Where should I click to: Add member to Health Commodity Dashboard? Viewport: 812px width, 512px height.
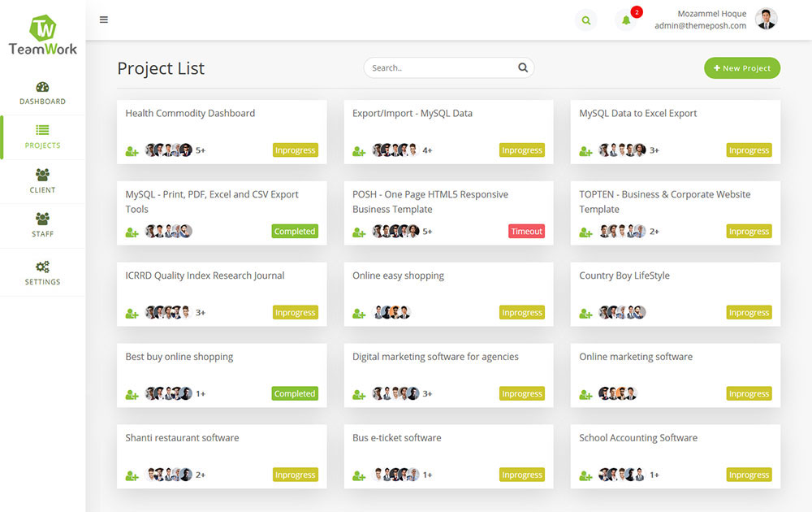pos(132,151)
